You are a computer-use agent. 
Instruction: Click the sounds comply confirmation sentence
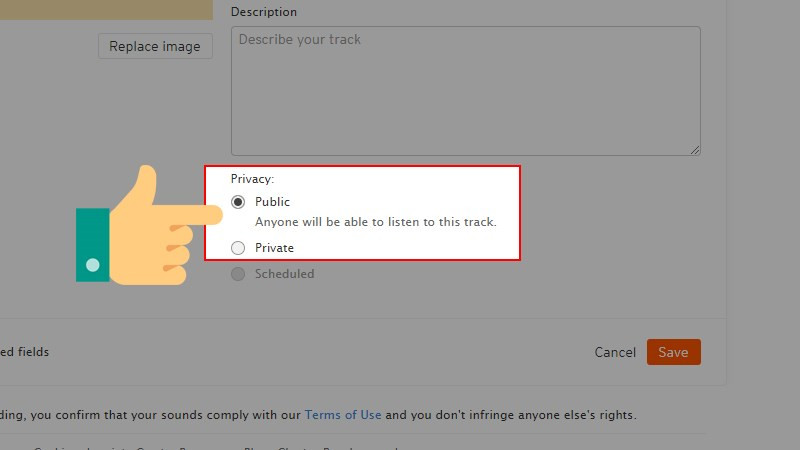point(318,415)
